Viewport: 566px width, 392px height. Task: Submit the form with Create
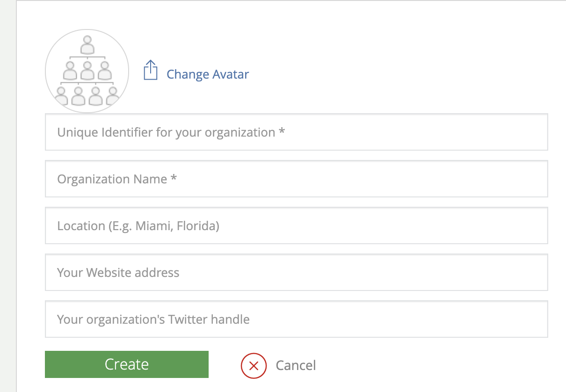click(127, 364)
